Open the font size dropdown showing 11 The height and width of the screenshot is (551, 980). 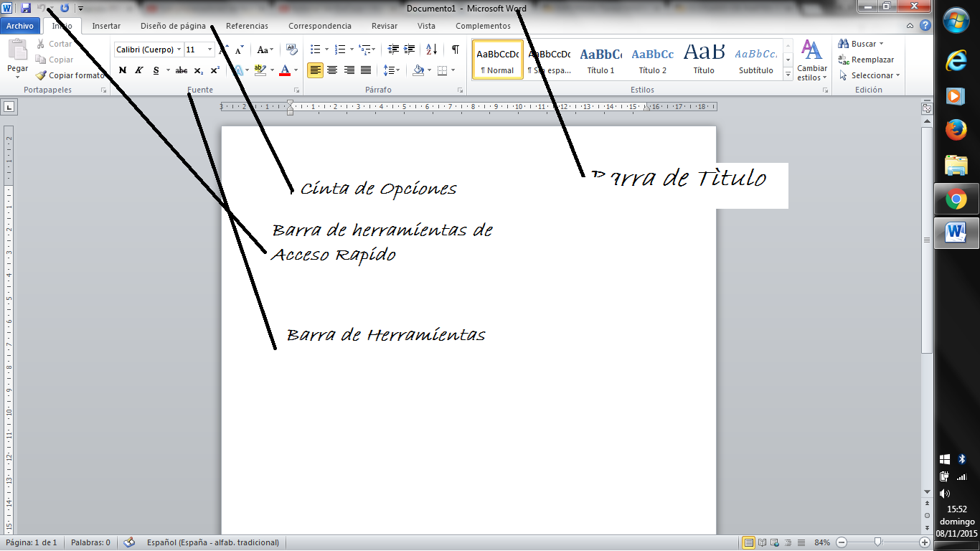[x=209, y=50]
